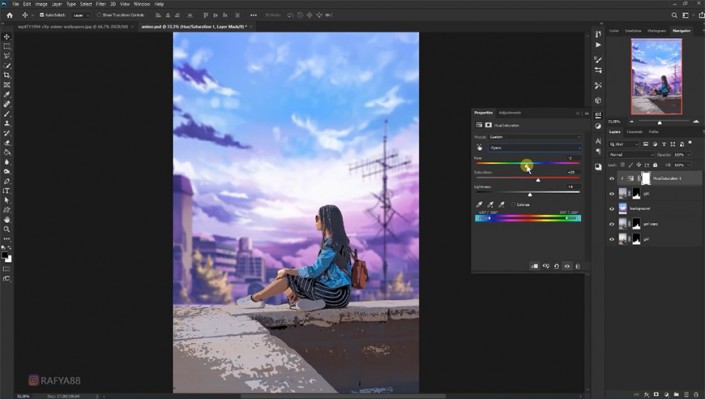Select the Move tool in the toolbox
This screenshot has height=399, width=705.
coord(7,36)
